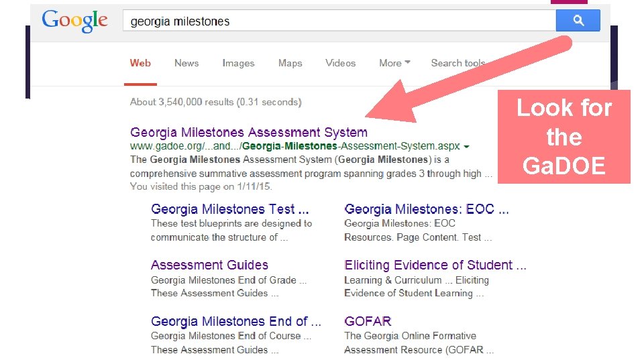Open the Videos tab
Image resolution: width=644 pixels, height=362 pixels.
(x=341, y=63)
